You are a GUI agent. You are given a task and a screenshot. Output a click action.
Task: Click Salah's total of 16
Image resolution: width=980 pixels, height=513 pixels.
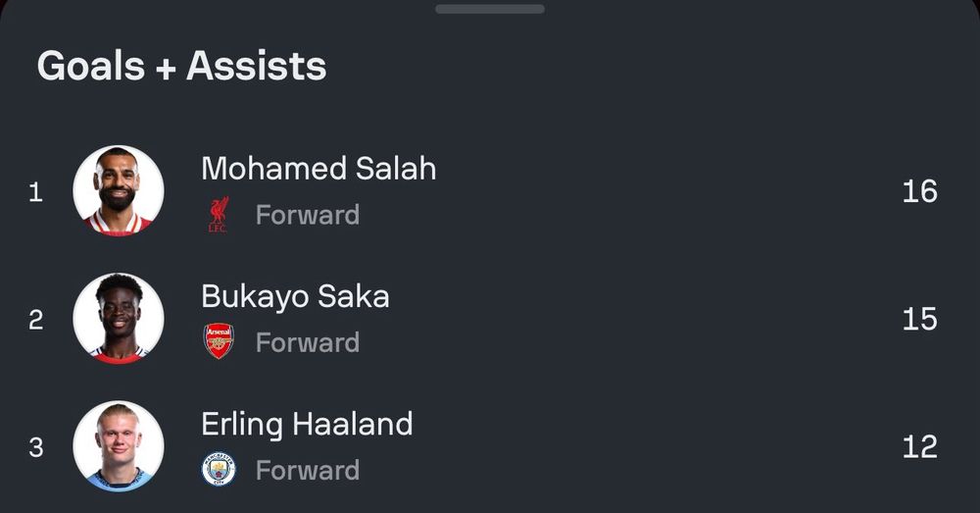click(x=919, y=191)
